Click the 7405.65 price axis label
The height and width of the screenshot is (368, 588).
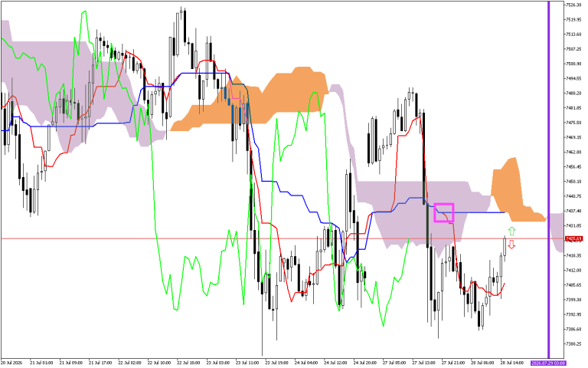[573, 285]
